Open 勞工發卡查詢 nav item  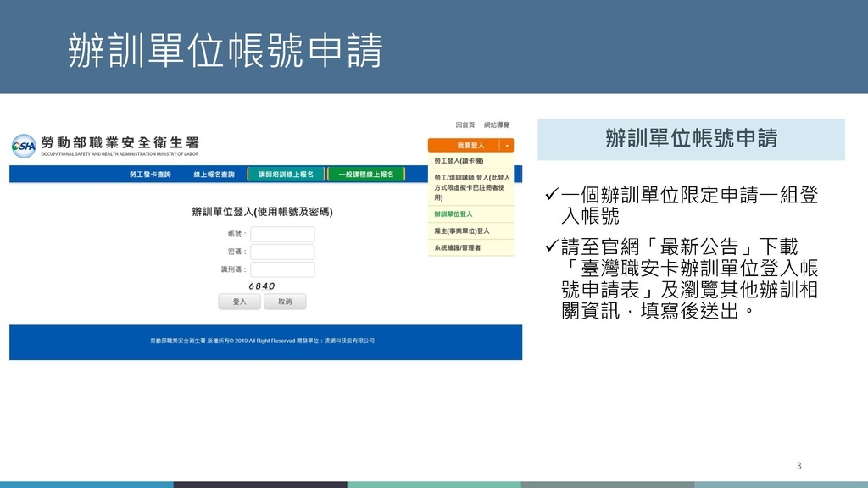(x=150, y=175)
